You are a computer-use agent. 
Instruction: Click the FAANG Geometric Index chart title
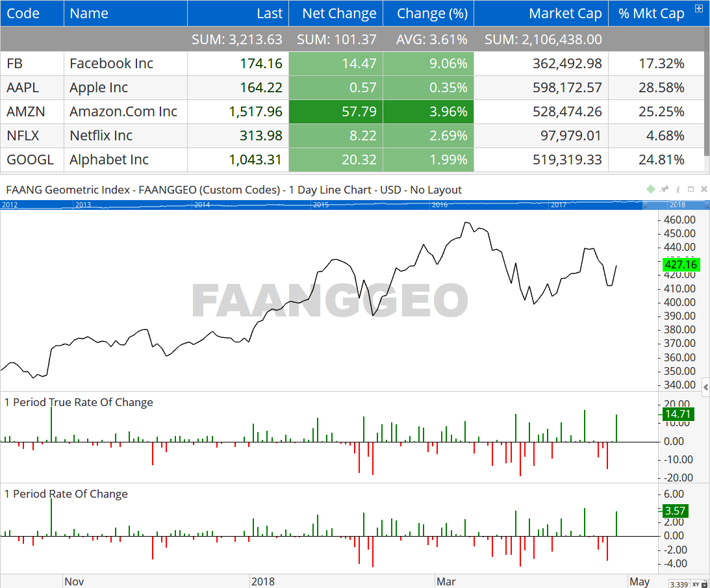[x=234, y=190]
